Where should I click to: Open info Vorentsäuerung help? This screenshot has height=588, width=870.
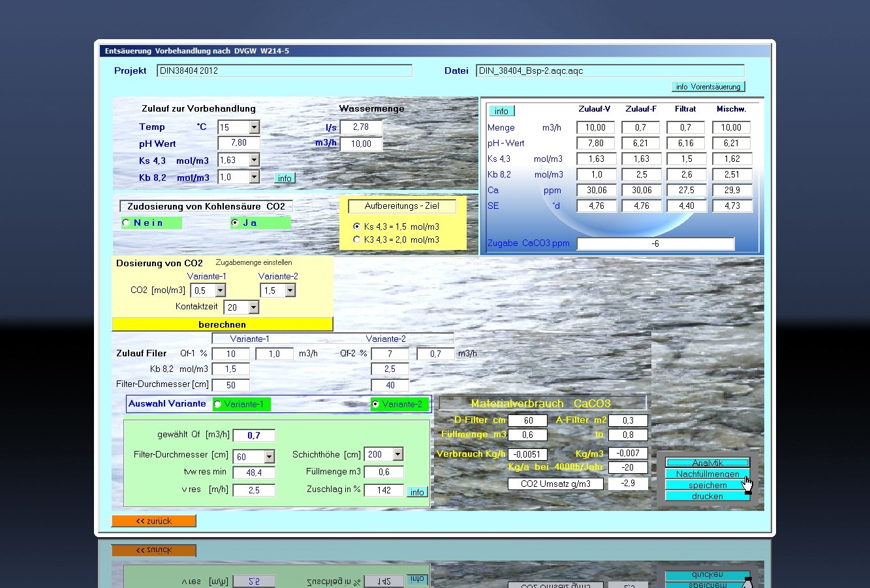[708, 87]
